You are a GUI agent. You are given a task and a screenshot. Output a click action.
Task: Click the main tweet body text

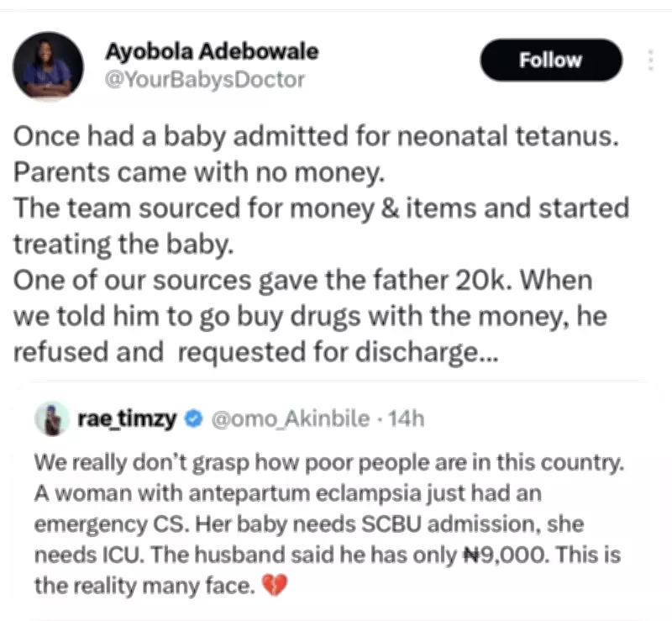(x=319, y=244)
